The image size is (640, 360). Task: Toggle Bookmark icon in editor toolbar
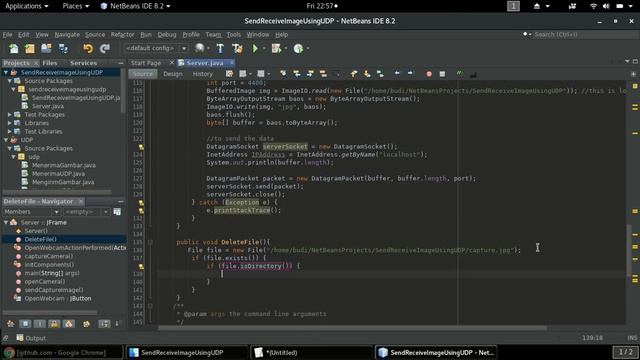click(380, 74)
